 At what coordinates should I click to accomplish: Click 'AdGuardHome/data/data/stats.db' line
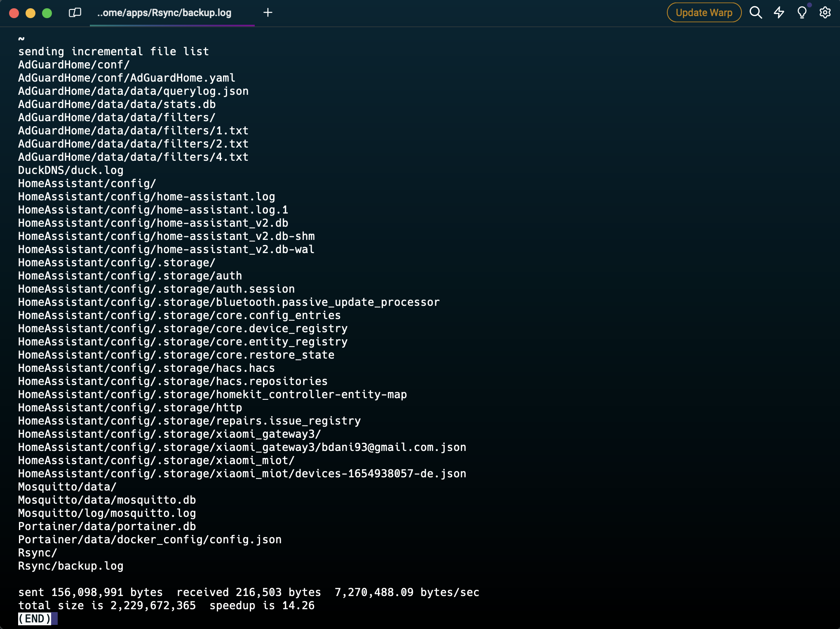pyautogui.click(x=117, y=104)
